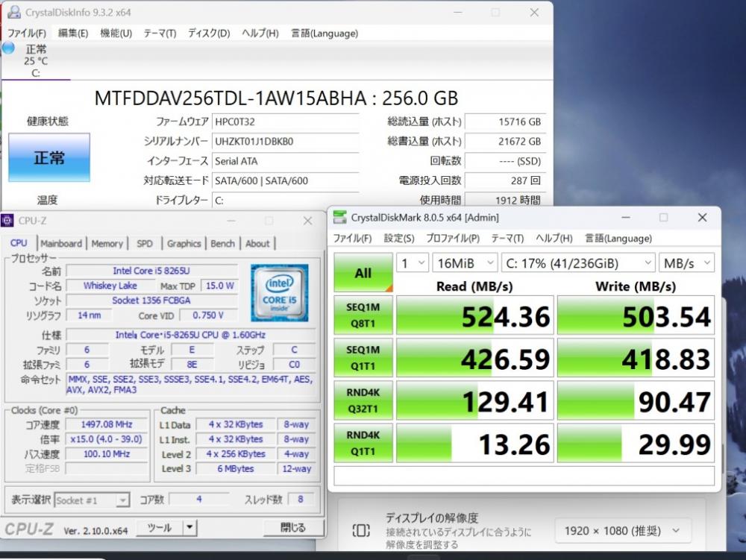Open the test count dropdown showing 1

(412, 263)
